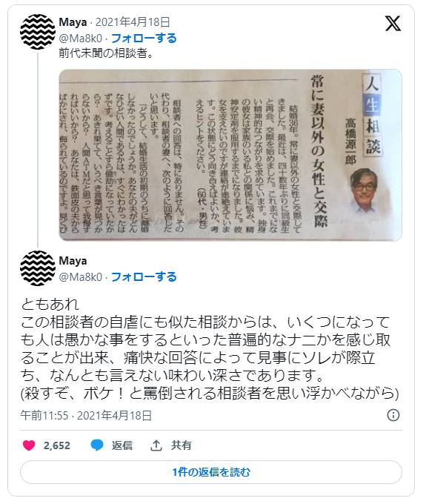Follow Maya via the top フォローする link
Viewport: 426px width, 504px height.
(x=144, y=39)
